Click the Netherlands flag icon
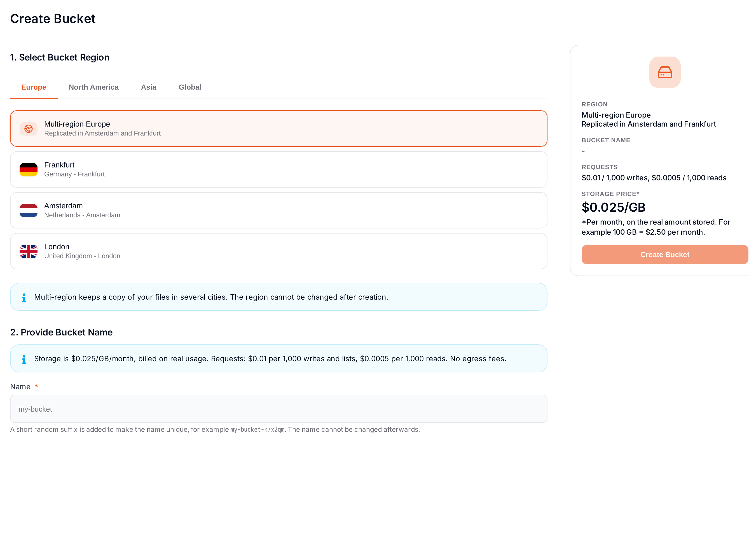The image size is (749, 560). [29, 210]
